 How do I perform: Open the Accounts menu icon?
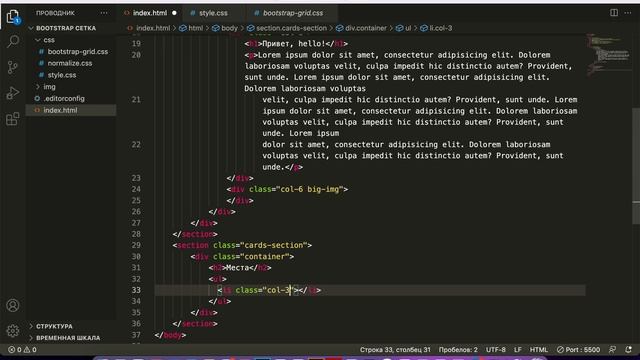click(x=13, y=305)
